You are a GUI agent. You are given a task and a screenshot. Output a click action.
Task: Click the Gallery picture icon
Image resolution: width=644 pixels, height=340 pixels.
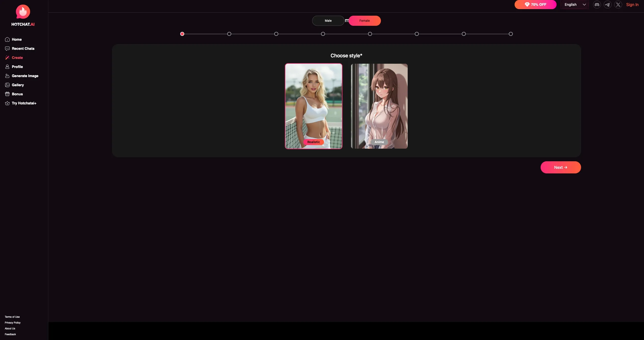tap(7, 85)
